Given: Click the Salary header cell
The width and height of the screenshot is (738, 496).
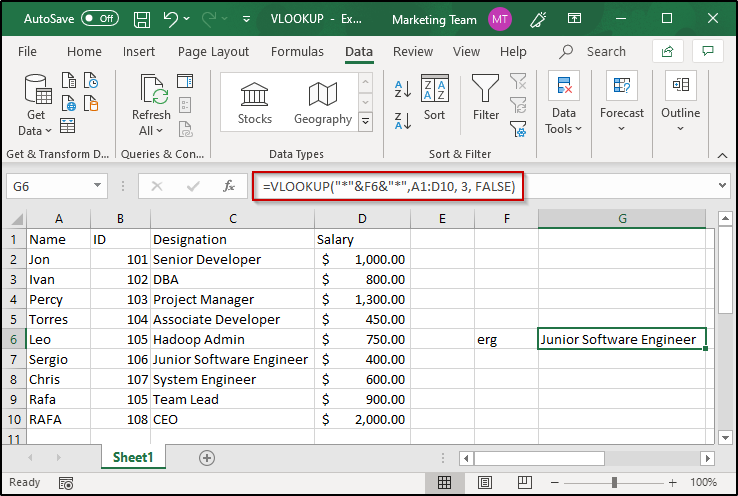Looking at the screenshot, I should pyautogui.click(x=362, y=240).
